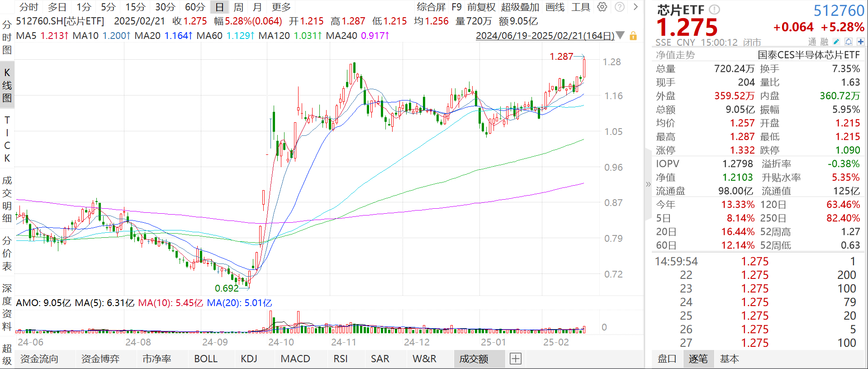Add new indicator with plus box icon
This screenshot has width=868, height=369.
[516, 359]
